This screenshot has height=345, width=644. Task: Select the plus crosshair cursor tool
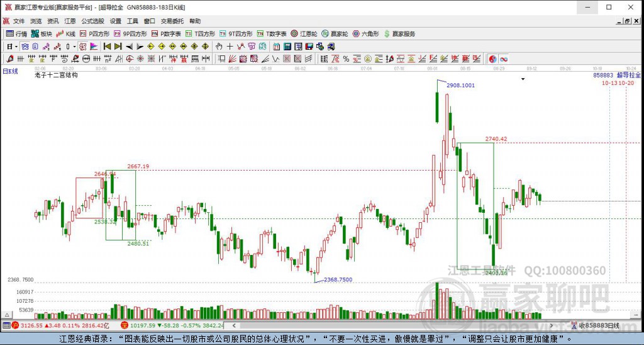tap(230, 47)
